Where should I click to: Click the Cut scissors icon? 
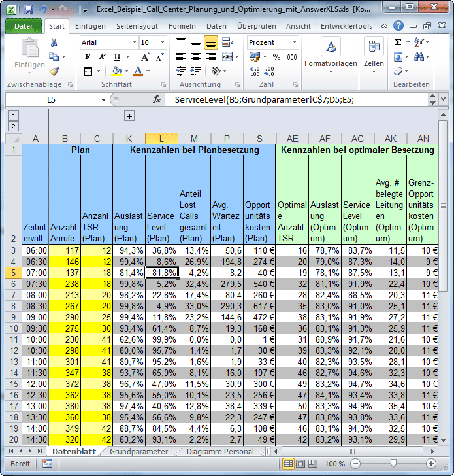coord(54,42)
